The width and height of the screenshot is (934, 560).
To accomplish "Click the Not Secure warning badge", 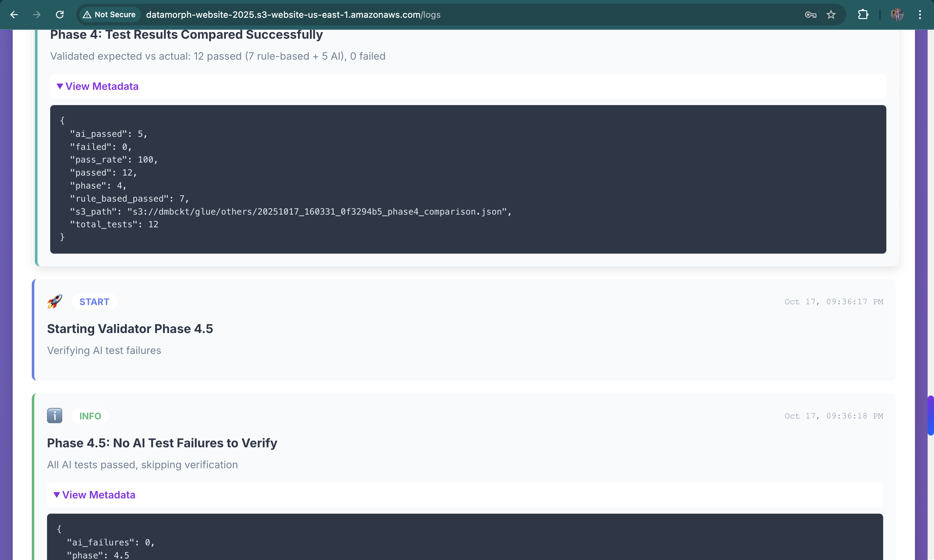I will pyautogui.click(x=109, y=15).
